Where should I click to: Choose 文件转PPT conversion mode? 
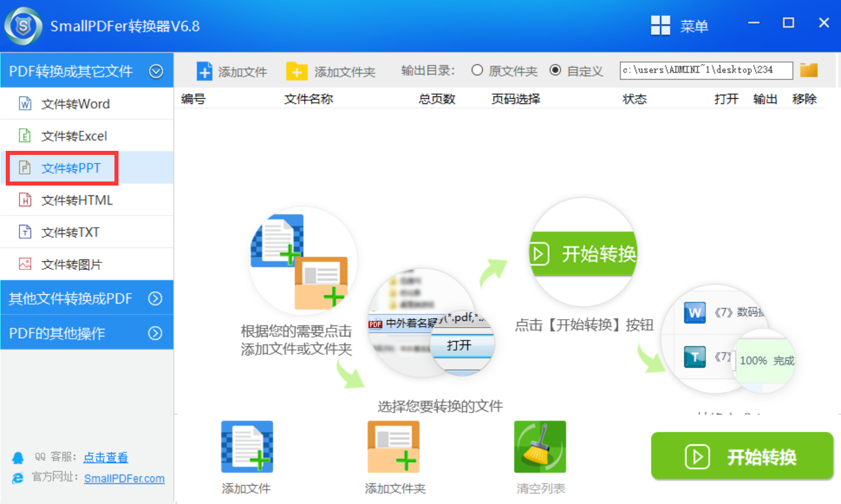tap(87, 168)
